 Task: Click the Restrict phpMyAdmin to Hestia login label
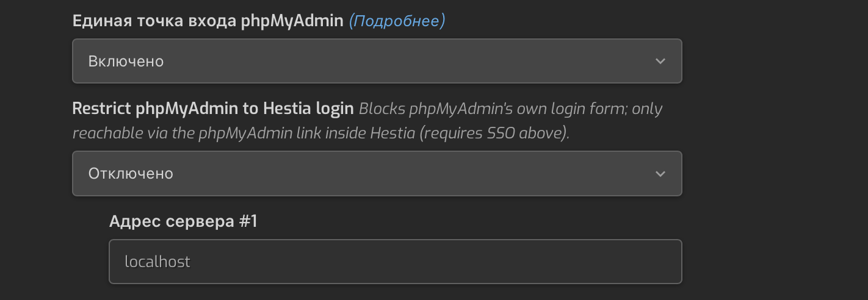coord(213,109)
